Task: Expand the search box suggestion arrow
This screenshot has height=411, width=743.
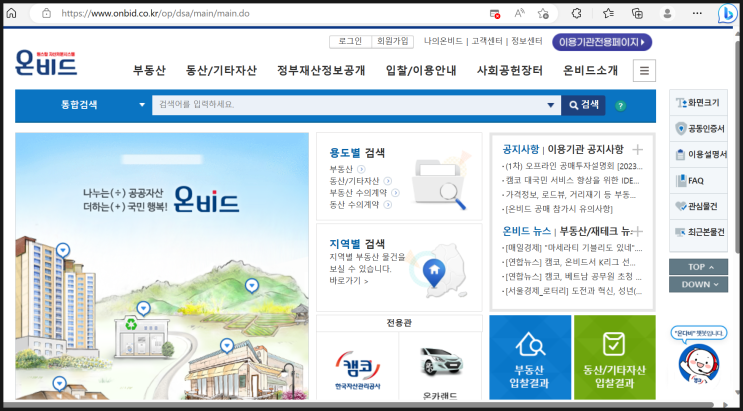Action: pyautogui.click(x=551, y=105)
